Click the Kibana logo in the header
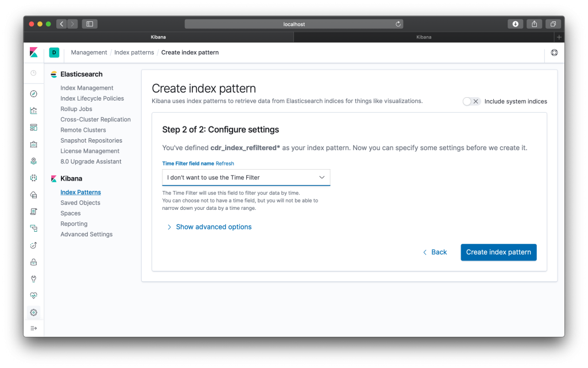This screenshot has height=368, width=588. point(34,52)
